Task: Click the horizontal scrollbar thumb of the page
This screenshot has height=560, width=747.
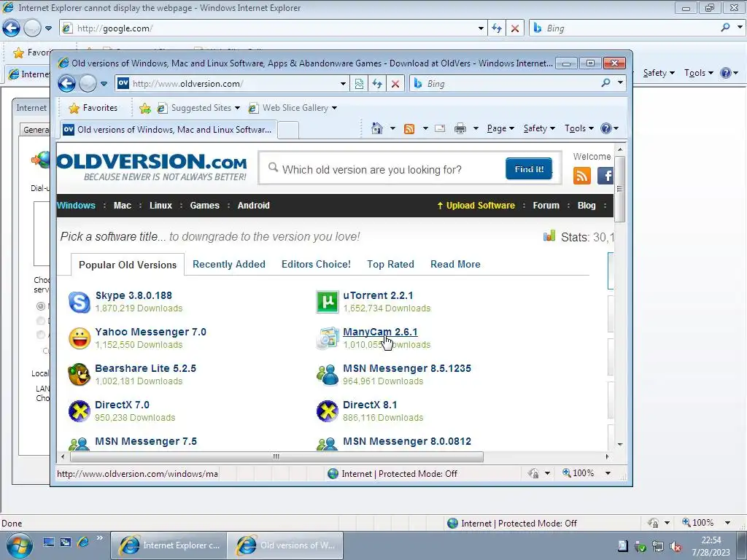Action: (x=276, y=456)
